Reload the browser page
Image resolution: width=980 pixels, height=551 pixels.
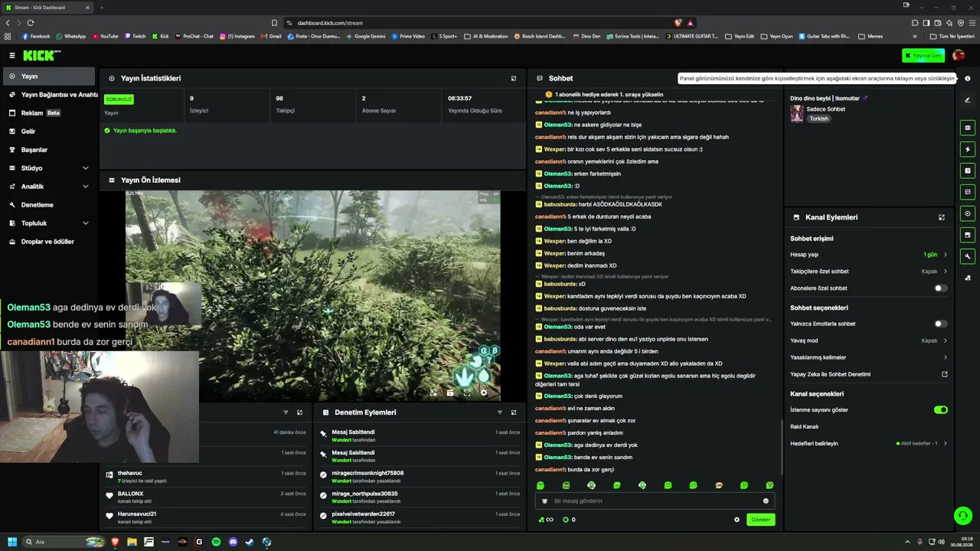coord(30,23)
